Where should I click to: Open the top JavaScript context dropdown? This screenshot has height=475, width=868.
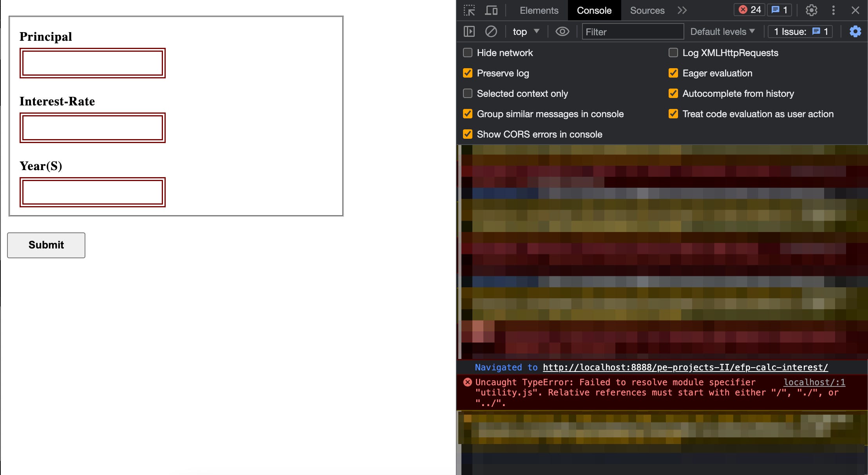(x=526, y=31)
